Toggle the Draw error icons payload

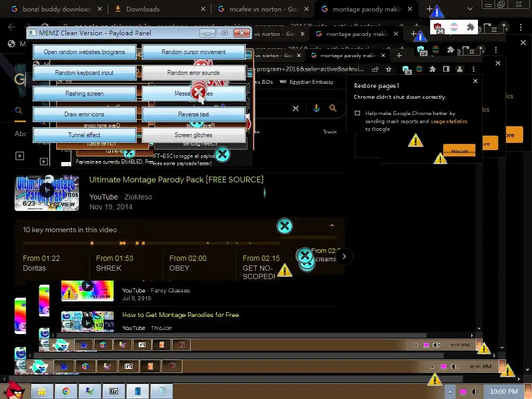click(x=85, y=114)
